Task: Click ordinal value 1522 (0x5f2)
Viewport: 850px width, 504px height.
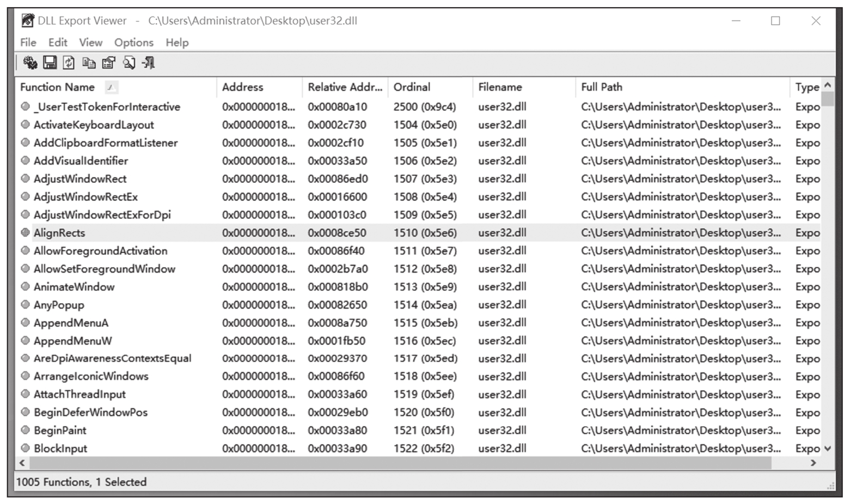Action: [x=424, y=448]
